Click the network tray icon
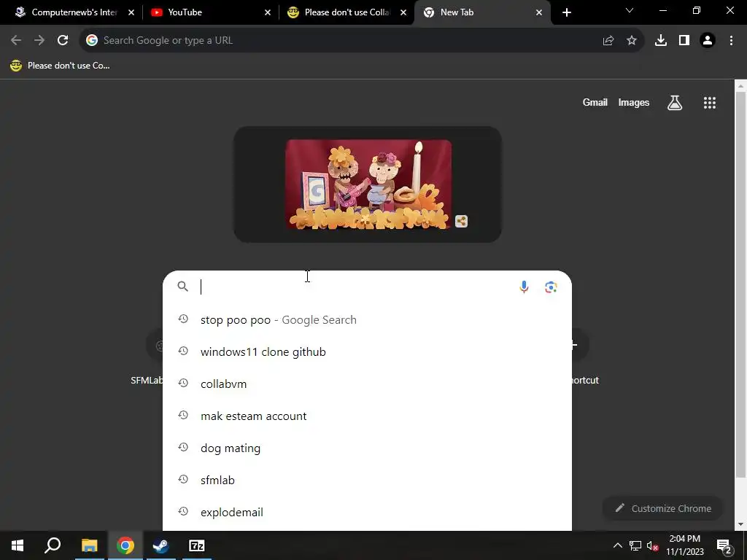This screenshot has height=560, width=747. (635, 545)
